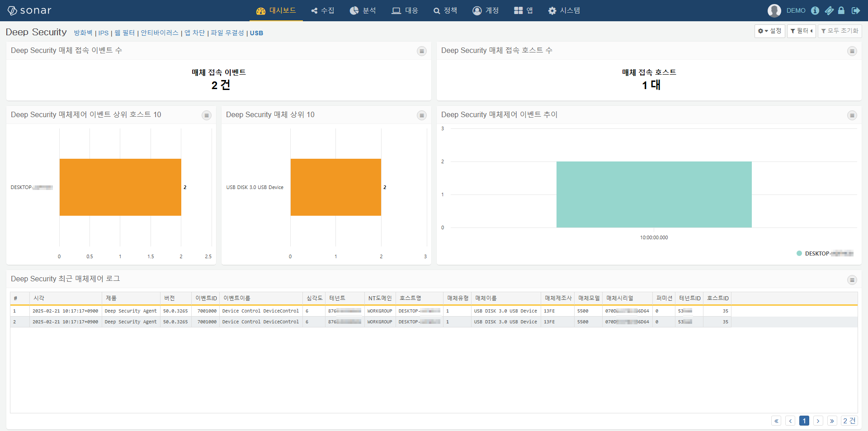The image size is (868, 431).
Task: Open the 정책 policy menu
Action: (x=445, y=10)
